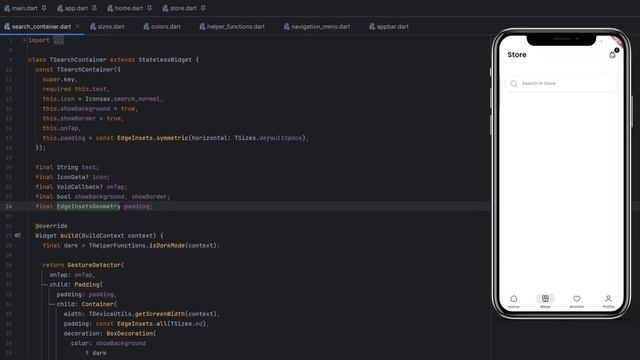Click the pin icon next to store.dart
The width and height of the screenshot is (640, 360).
[203, 8]
